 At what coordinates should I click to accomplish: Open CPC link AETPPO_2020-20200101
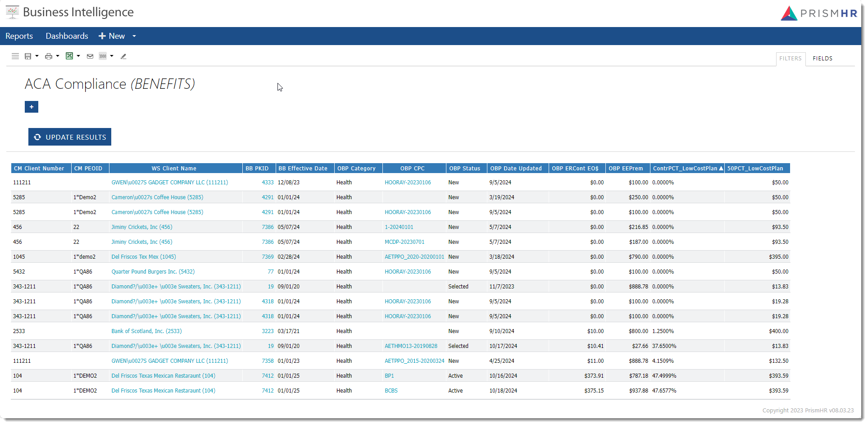pos(414,257)
